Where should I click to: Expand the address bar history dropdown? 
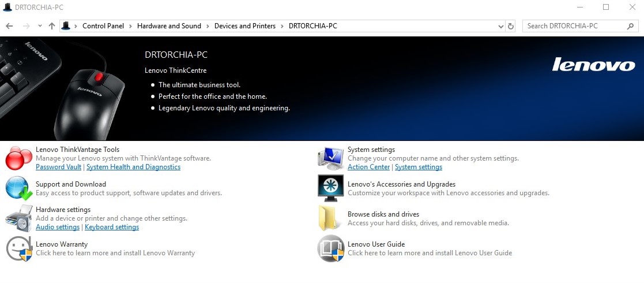pyautogui.click(x=501, y=27)
